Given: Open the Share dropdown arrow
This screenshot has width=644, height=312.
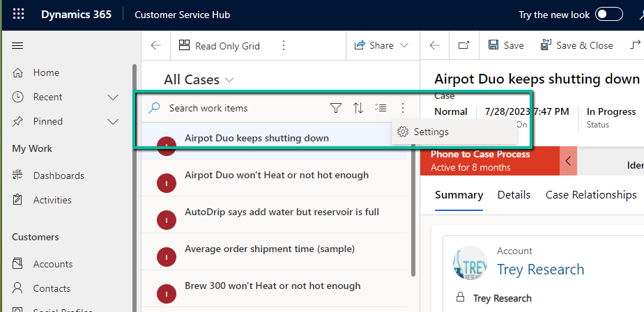Looking at the screenshot, I should click(404, 45).
